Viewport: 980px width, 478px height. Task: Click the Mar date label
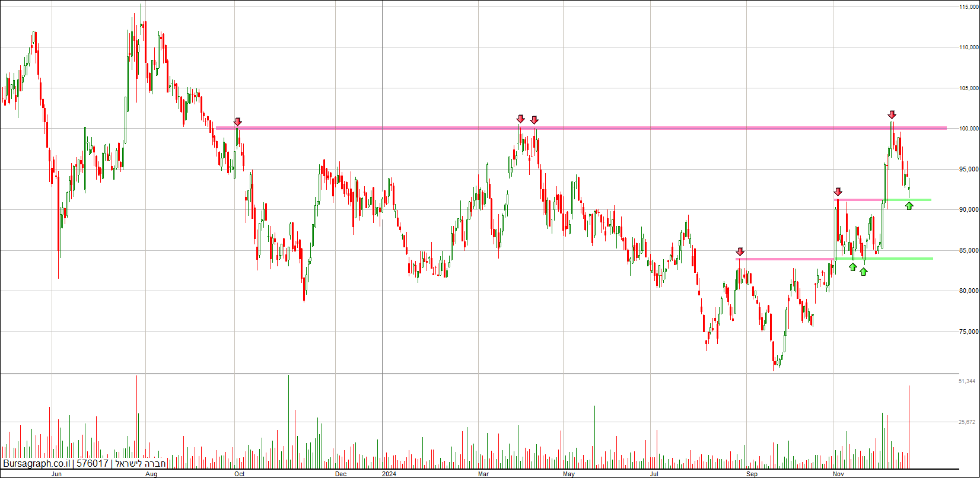click(x=484, y=474)
